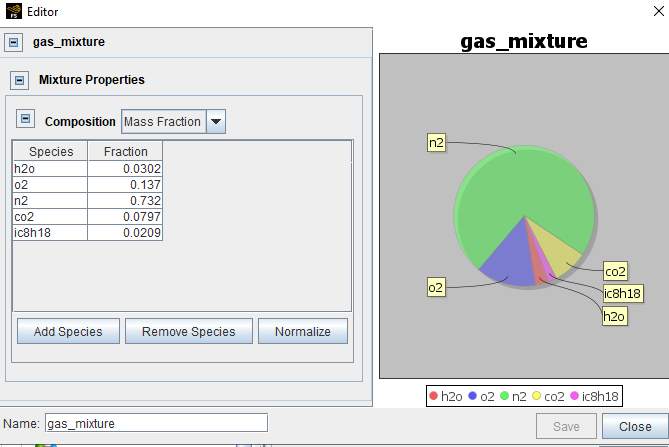Click the o2 pie chart label
The image size is (669, 447).
point(436,287)
